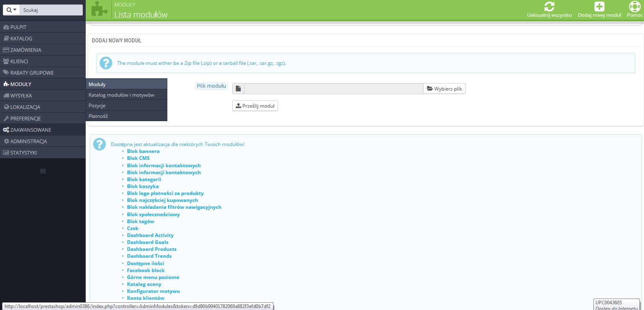
Task: Click the module file path input field
Action: (x=333, y=89)
